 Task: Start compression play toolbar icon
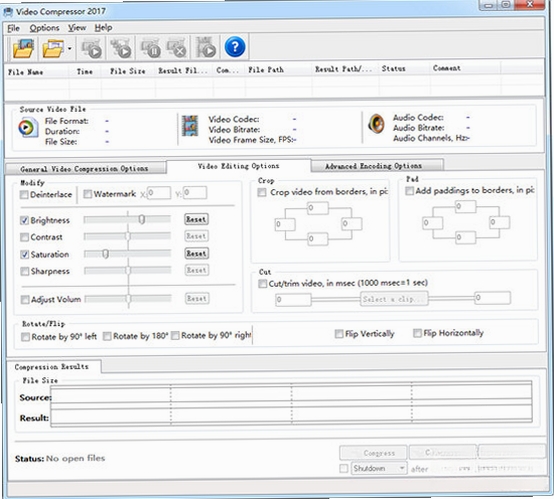point(92,48)
